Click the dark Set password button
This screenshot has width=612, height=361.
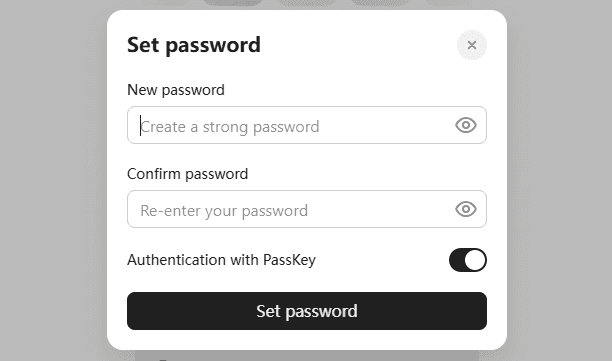307,311
